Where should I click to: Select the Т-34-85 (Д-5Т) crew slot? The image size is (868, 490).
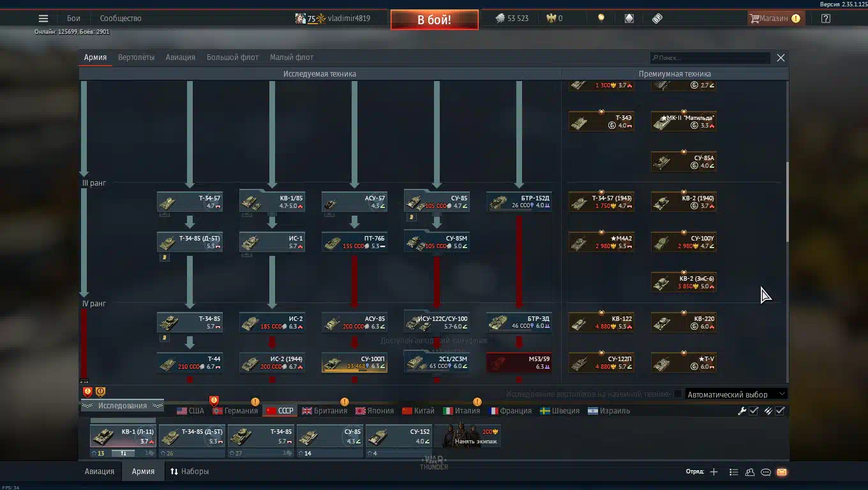(192, 436)
